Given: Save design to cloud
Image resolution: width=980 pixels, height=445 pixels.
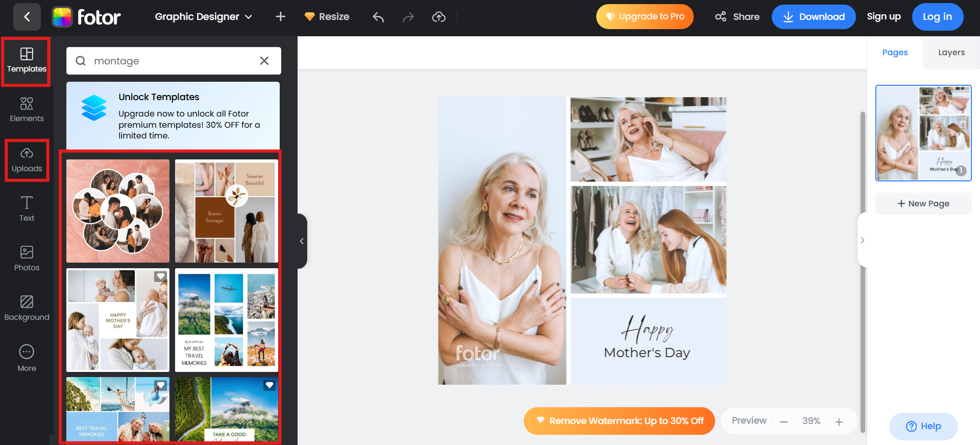Looking at the screenshot, I should tap(439, 17).
